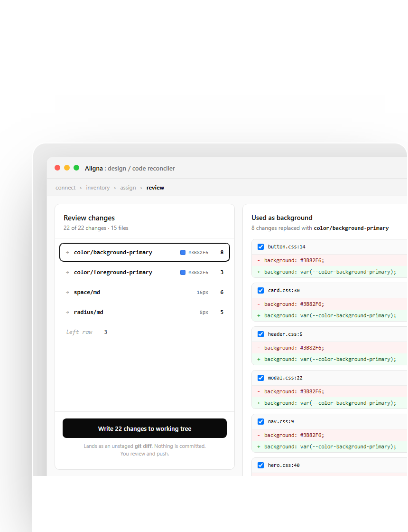Click the modal.css:22 file name
Viewport: 408px width, 532px height.
285,378
